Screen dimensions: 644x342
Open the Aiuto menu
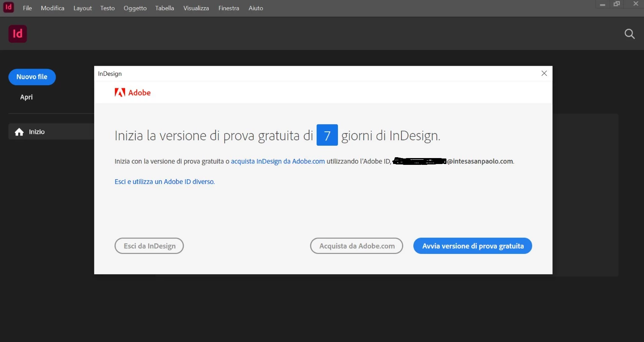pyautogui.click(x=256, y=8)
